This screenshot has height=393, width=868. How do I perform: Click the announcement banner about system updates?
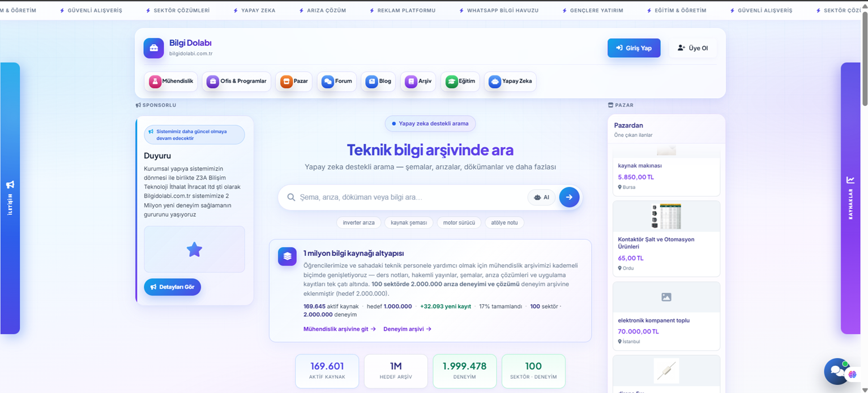194,135
